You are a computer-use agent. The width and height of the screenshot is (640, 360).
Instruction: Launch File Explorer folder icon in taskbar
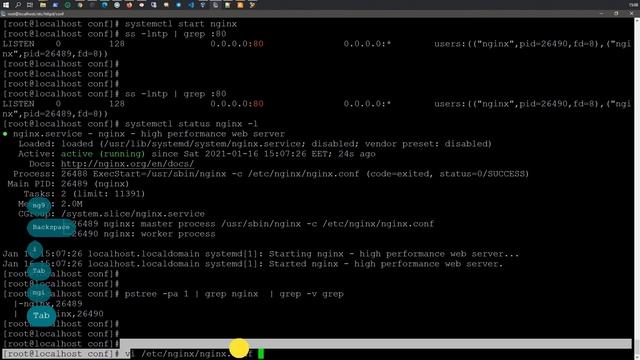tap(43, 5)
